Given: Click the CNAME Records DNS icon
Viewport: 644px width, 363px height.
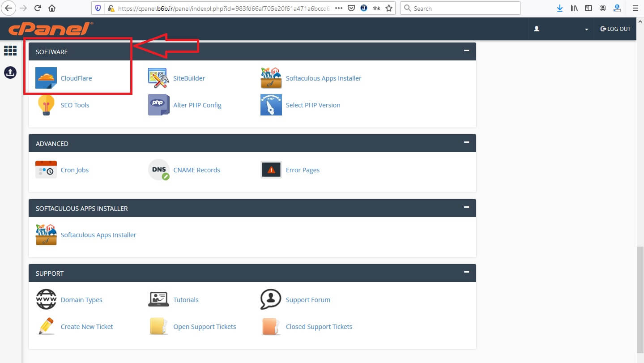Looking at the screenshot, I should click(x=159, y=170).
